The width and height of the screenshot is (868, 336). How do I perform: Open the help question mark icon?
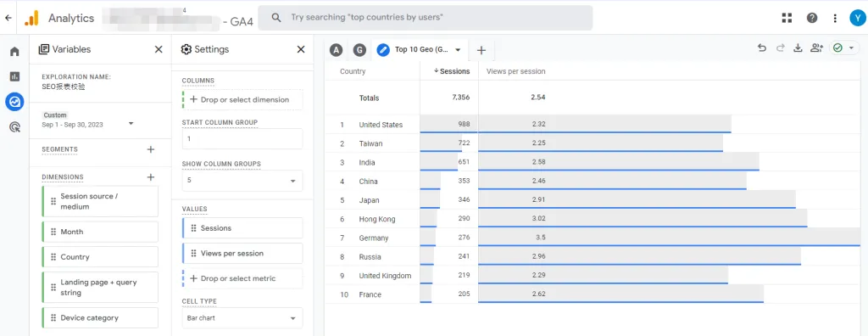coord(812,18)
